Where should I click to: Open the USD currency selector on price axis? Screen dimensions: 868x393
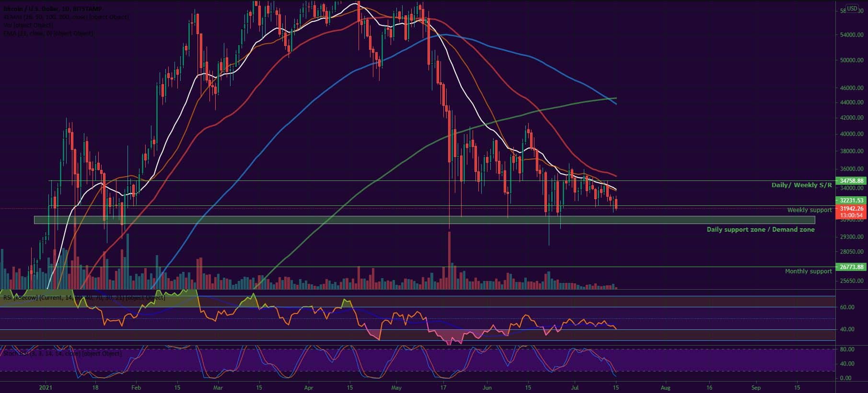(x=852, y=8)
